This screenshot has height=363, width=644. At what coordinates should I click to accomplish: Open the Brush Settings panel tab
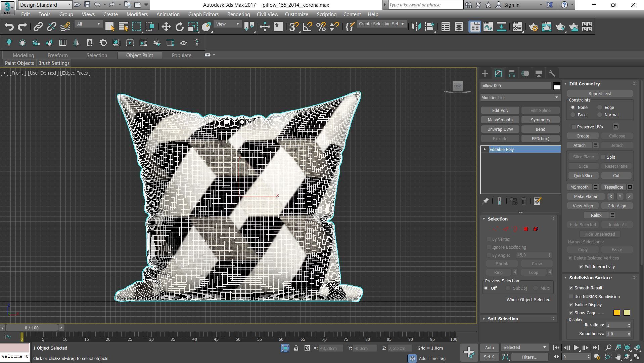click(x=54, y=63)
